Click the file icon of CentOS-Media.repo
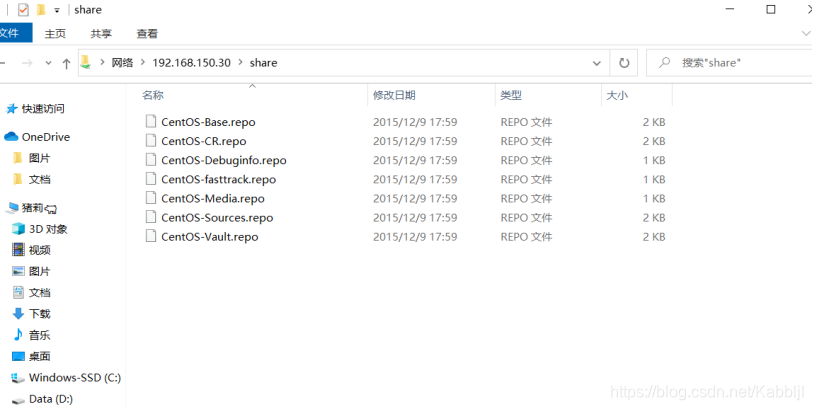 [x=150, y=198]
